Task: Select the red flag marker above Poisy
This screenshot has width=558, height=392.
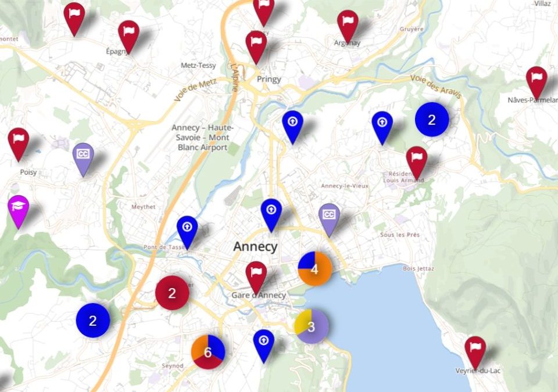Action: [x=19, y=142]
